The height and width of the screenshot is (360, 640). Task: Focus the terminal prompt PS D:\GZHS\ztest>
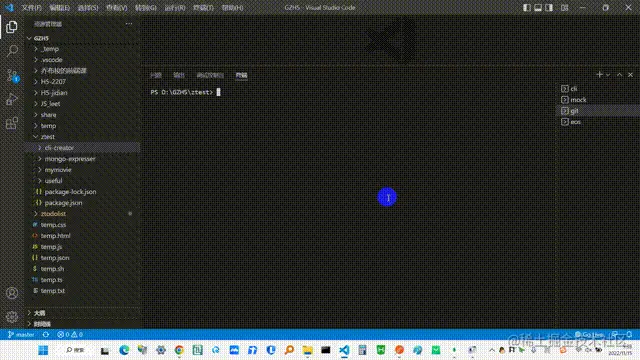click(182, 92)
